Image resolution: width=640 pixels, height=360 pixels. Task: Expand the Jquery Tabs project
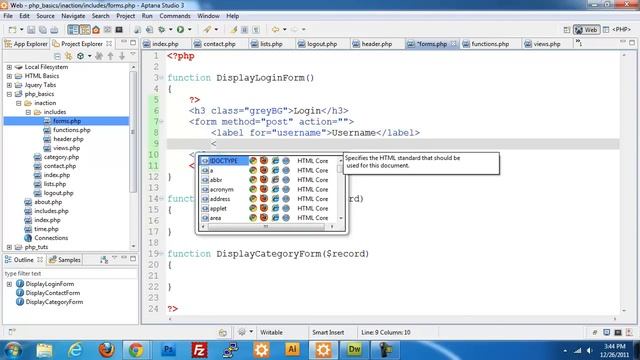(9, 85)
